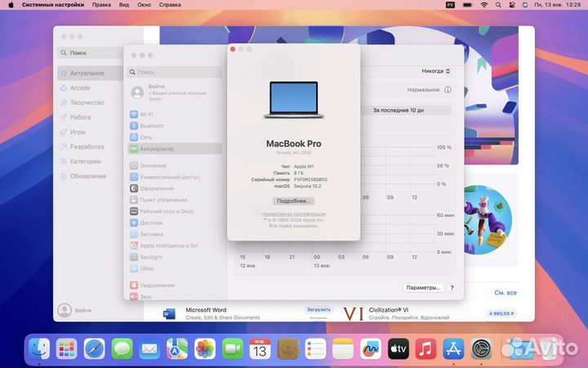Click 4 990,00 ₽ price button

pos(501,313)
